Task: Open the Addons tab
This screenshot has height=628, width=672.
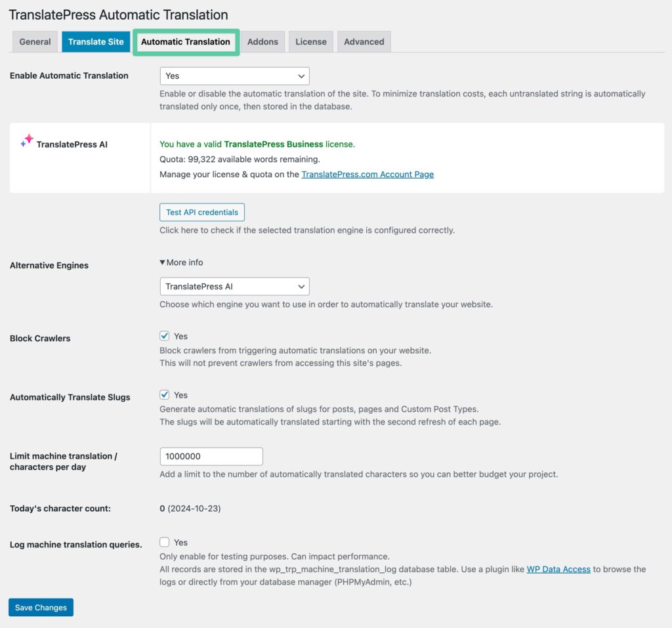Action: click(x=262, y=41)
